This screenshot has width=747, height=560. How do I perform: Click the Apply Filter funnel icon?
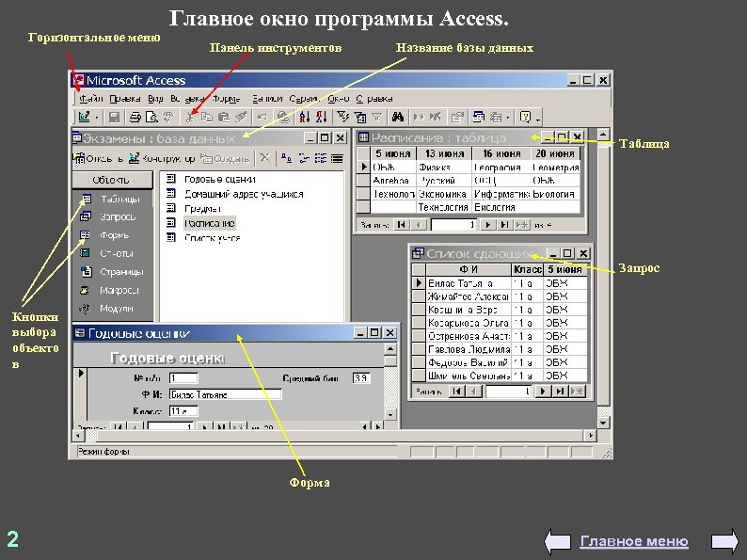point(377,117)
